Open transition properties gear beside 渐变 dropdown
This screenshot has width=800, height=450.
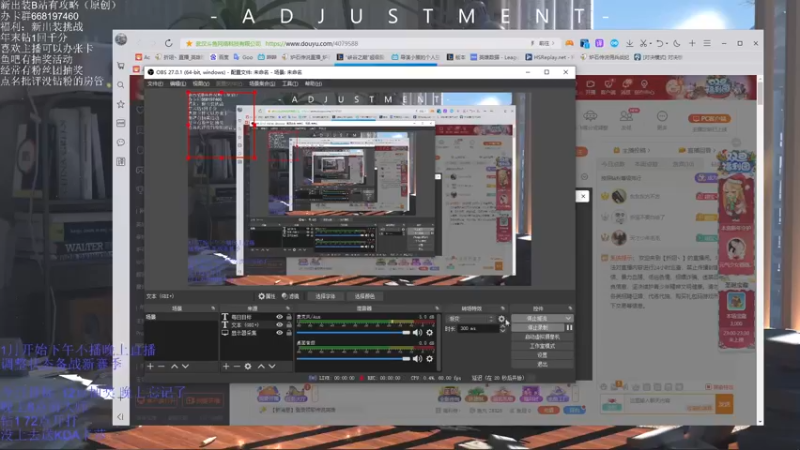(x=502, y=319)
